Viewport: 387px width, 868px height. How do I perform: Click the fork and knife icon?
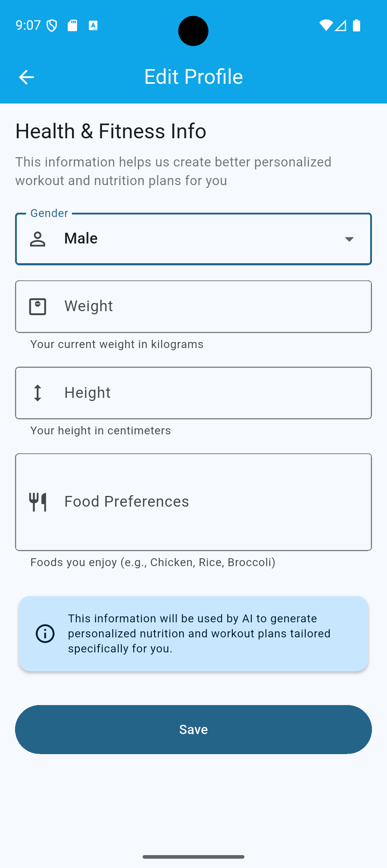(x=38, y=502)
